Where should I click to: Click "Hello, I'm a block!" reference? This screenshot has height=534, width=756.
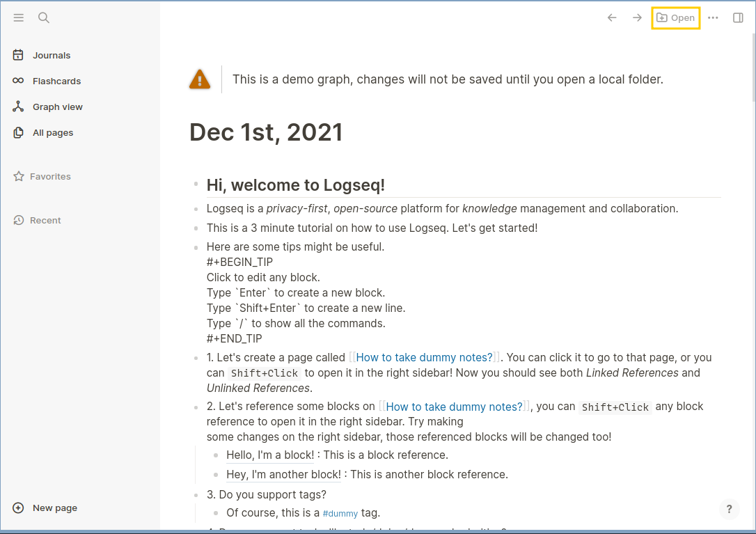click(x=270, y=455)
